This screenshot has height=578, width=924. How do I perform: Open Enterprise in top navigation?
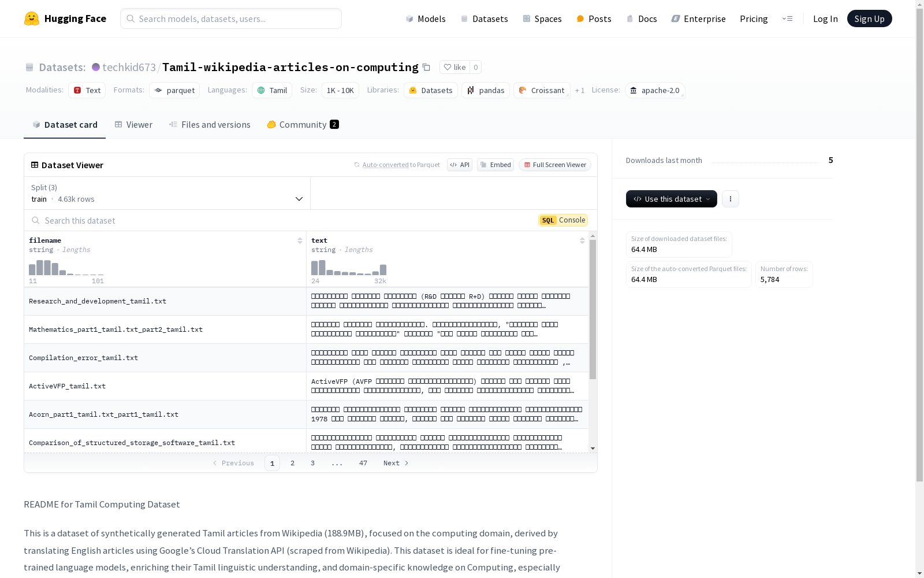pos(698,18)
